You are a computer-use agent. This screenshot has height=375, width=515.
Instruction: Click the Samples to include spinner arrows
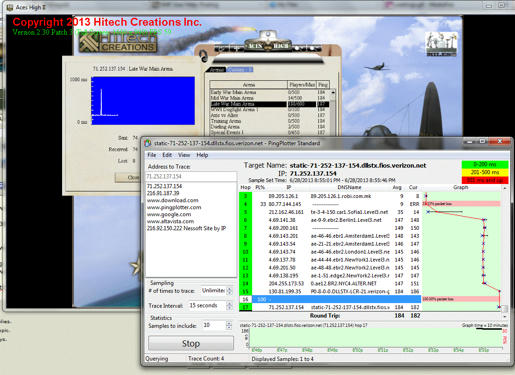pos(229,325)
